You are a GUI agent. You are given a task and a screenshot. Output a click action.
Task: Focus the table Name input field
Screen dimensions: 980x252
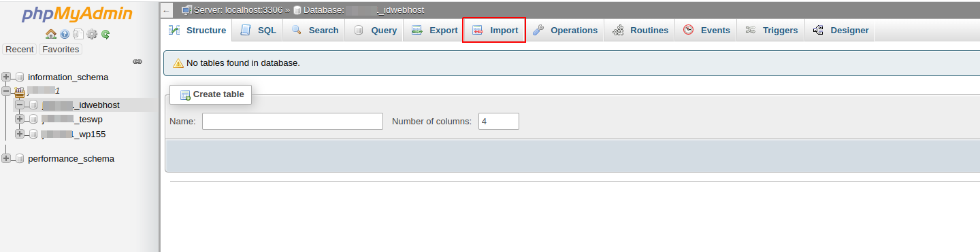coord(293,122)
